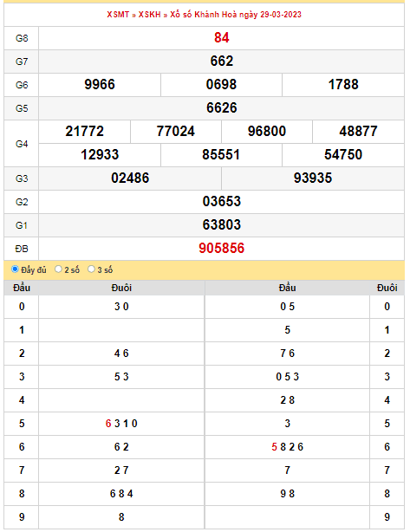Click the G6 number 0698

[221, 85]
